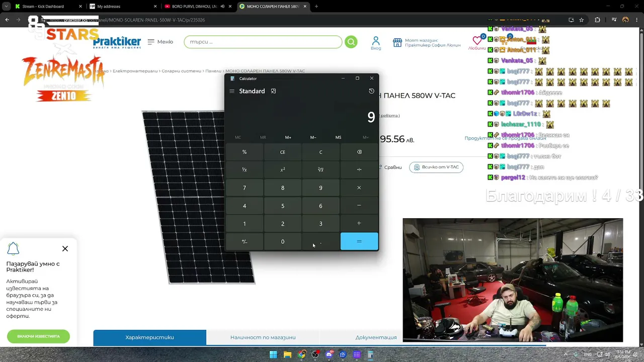The image size is (644, 362).
Task: Open a new browser tab with plus
Action: pos(316,7)
